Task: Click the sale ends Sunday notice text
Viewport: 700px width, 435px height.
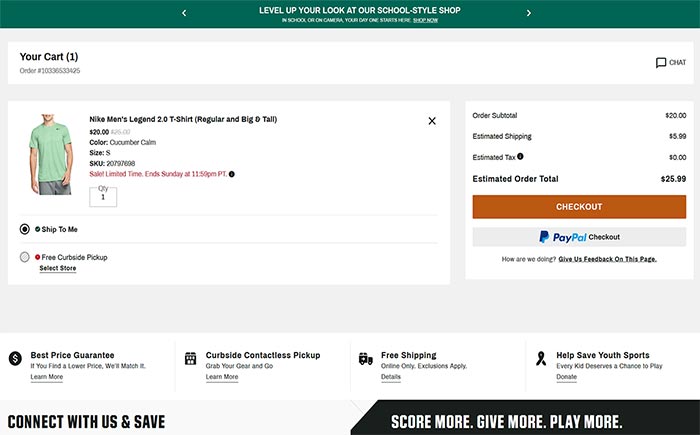Action: click(158, 174)
